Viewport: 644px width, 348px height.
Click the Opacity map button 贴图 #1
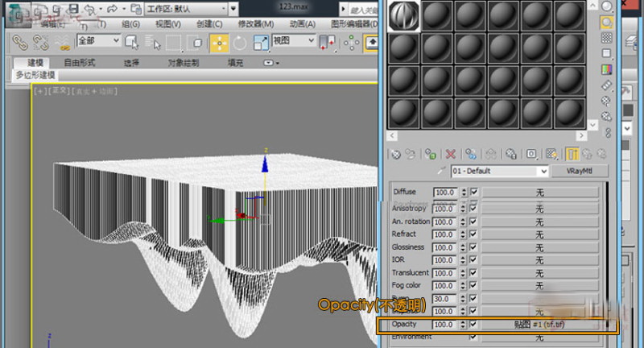pos(539,325)
